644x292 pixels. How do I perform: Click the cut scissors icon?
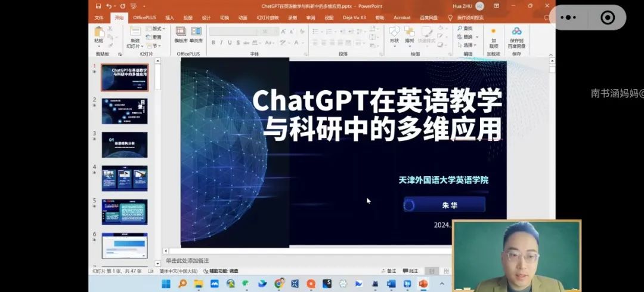[110, 29]
